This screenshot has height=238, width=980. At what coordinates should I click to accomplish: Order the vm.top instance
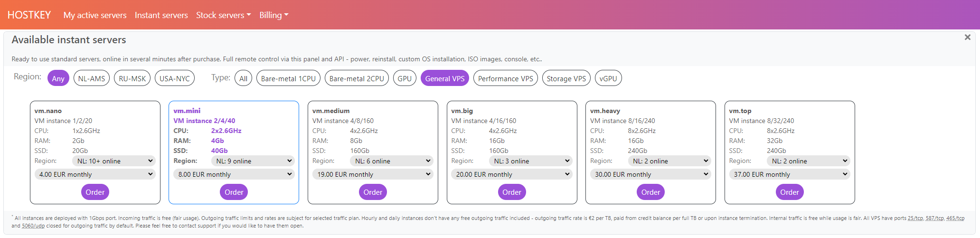point(789,192)
